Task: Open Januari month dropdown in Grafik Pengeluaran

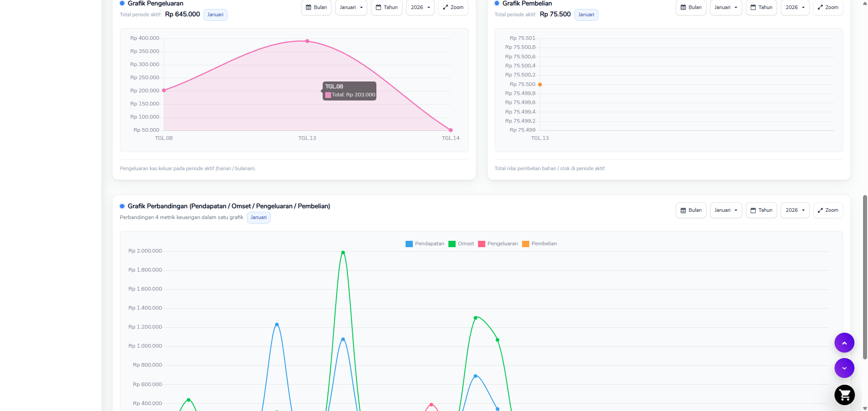Action: [x=351, y=7]
